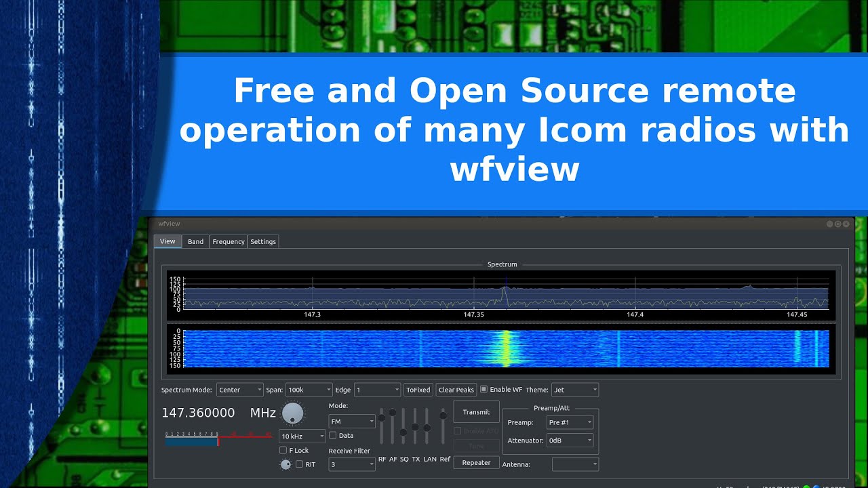Open the Span dropdown set to 100k
Viewport: 868px width, 488px height.
click(309, 390)
